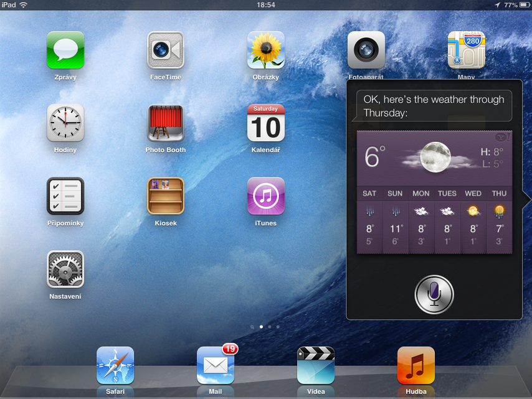This screenshot has height=399, width=532.
Task: Tap the Siri microphone button
Action: (x=434, y=294)
